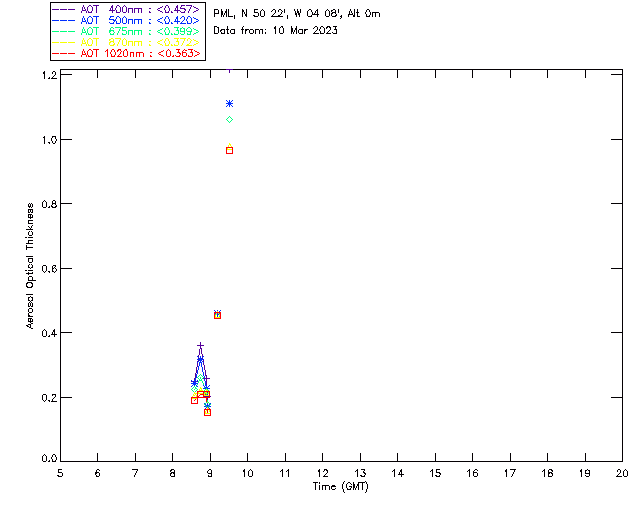
Task: Click the x-axis tick label "6"
Action: [98, 473]
